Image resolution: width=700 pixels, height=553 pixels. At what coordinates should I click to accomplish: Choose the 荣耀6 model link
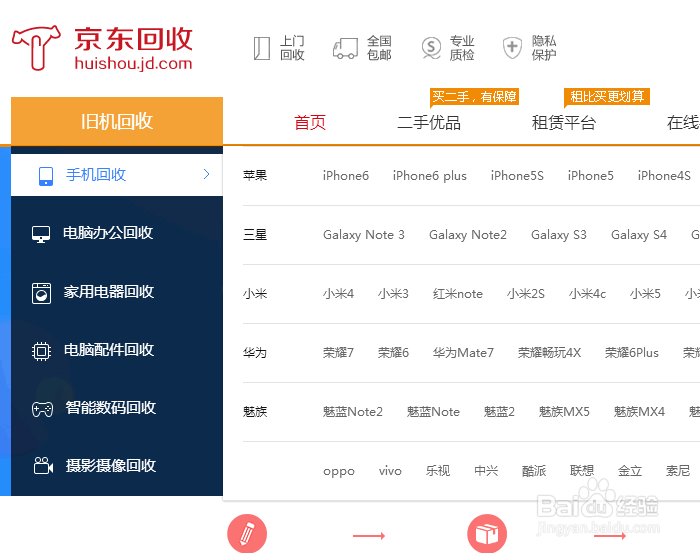click(393, 353)
